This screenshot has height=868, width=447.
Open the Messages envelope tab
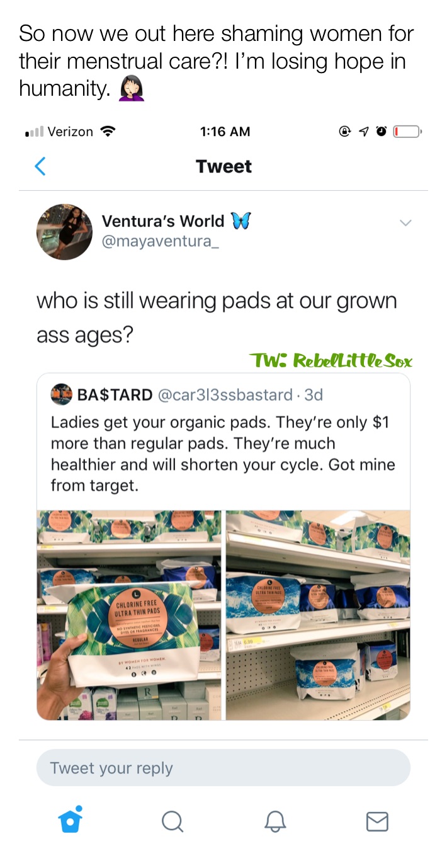[x=377, y=821]
